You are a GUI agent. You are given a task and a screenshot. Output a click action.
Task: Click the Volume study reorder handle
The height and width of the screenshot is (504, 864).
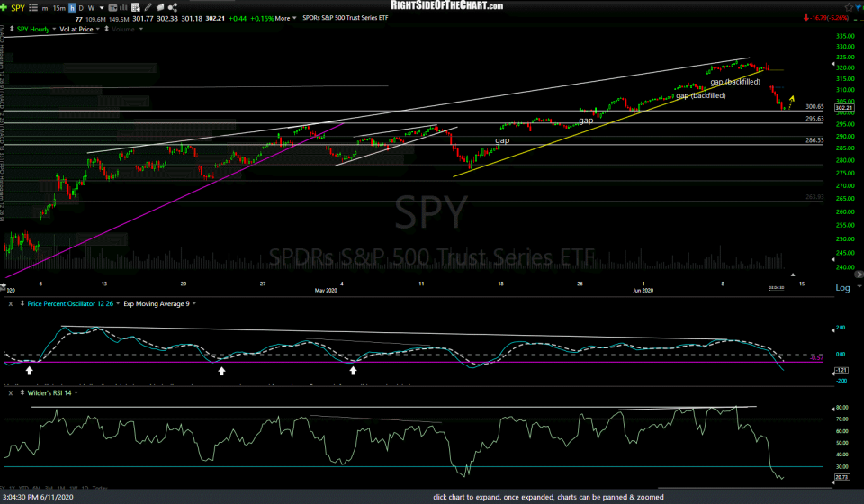coord(106,29)
